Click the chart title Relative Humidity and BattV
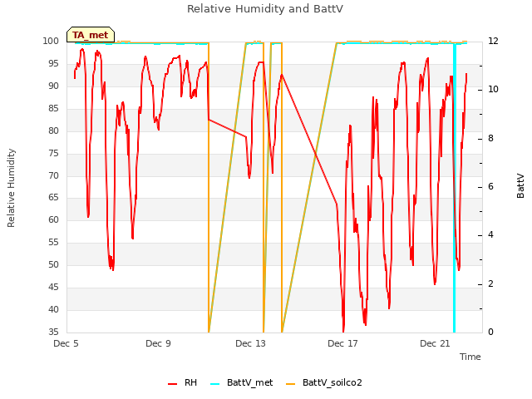This screenshot has height=399, width=532. [x=265, y=9]
